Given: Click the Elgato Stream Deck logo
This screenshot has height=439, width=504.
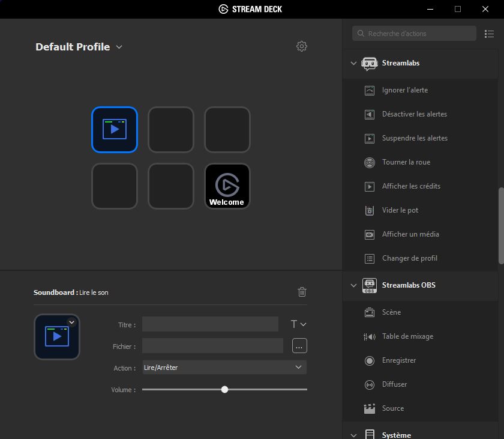Looking at the screenshot, I should 223,9.
